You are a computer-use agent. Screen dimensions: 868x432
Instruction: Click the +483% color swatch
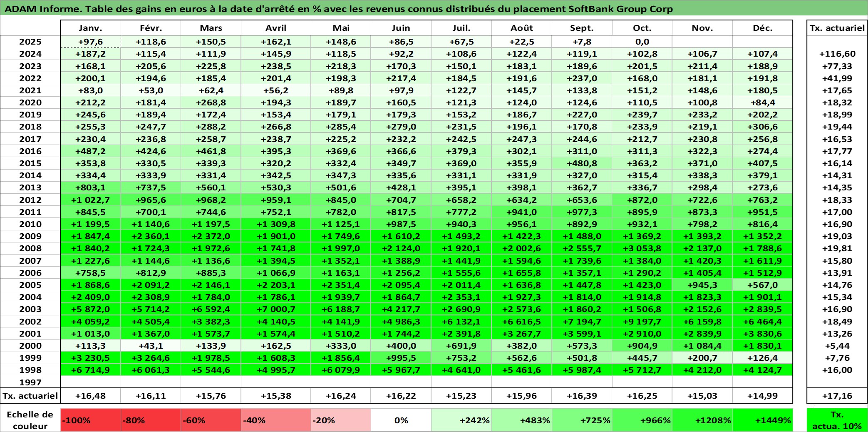(521, 420)
